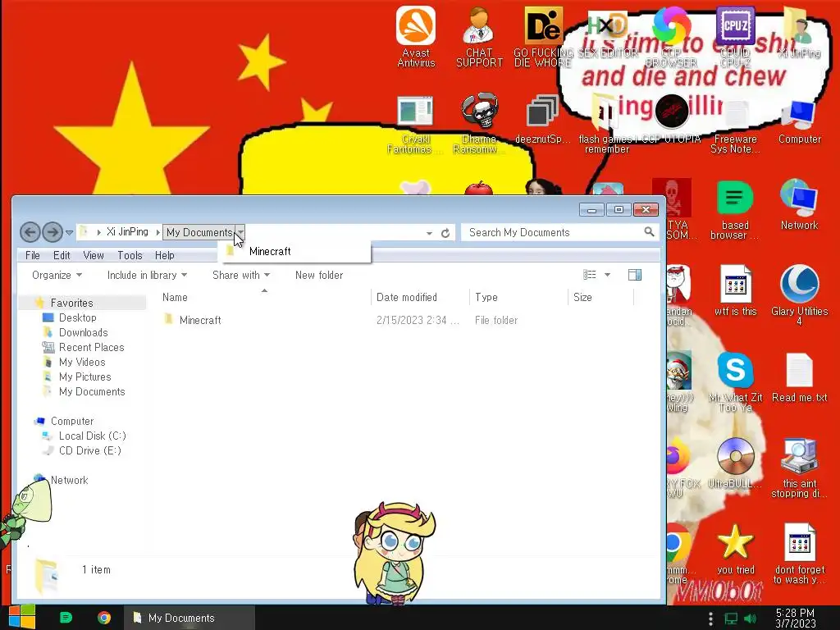Toggle the preview pane button
The width and height of the screenshot is (840, 630).
(x=635, y=275)
